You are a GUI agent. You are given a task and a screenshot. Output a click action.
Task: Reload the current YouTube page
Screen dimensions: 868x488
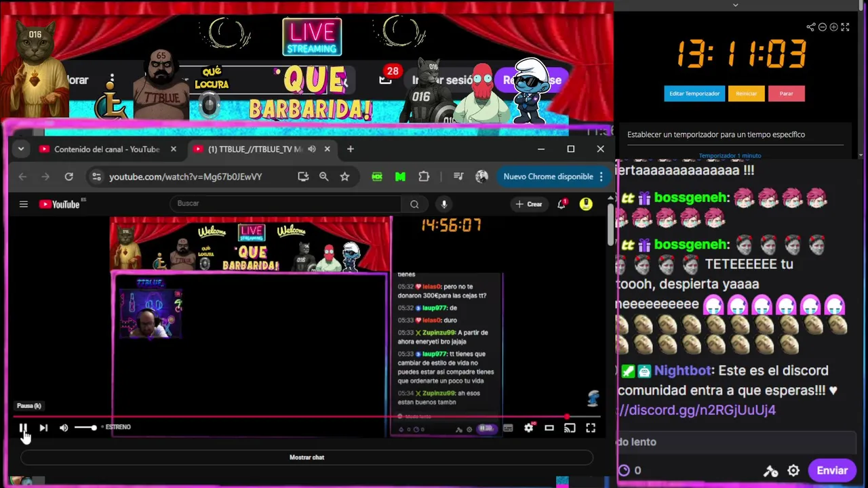coord(68,177)
